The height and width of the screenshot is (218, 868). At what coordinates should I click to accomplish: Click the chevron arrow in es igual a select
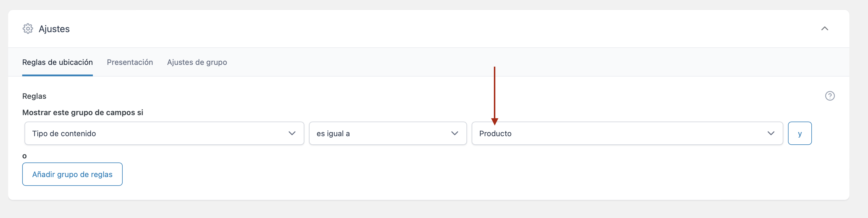454,134
